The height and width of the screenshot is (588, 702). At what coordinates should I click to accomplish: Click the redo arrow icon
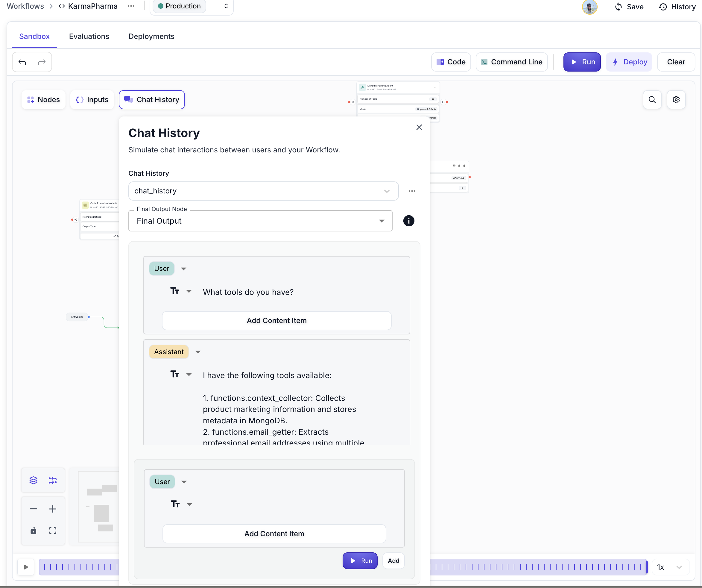tap(42, 62)
